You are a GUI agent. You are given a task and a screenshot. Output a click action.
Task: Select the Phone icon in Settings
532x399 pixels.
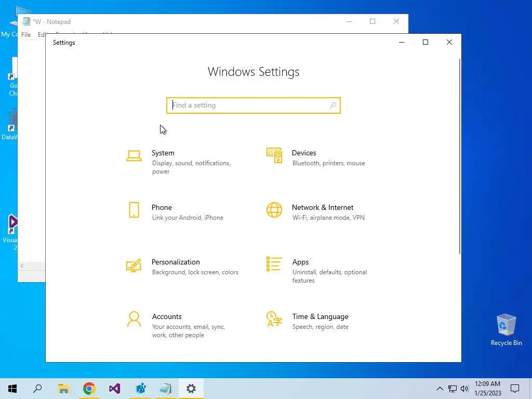click(x=134, y=210)
